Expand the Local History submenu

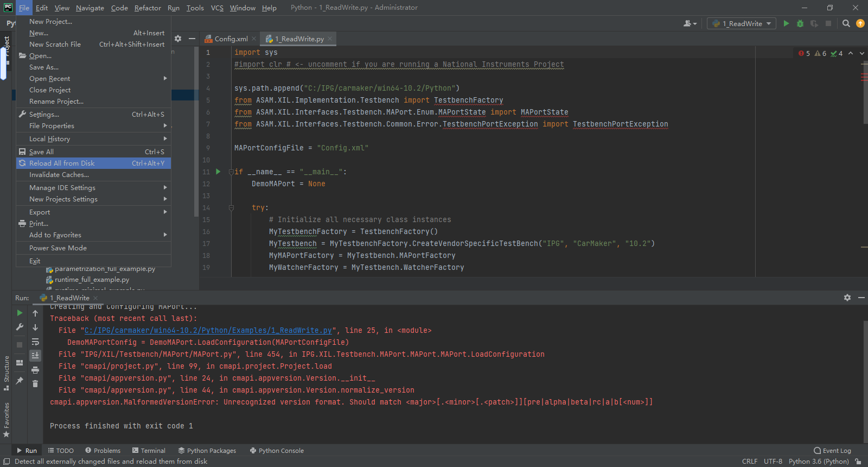coord(93,139)
